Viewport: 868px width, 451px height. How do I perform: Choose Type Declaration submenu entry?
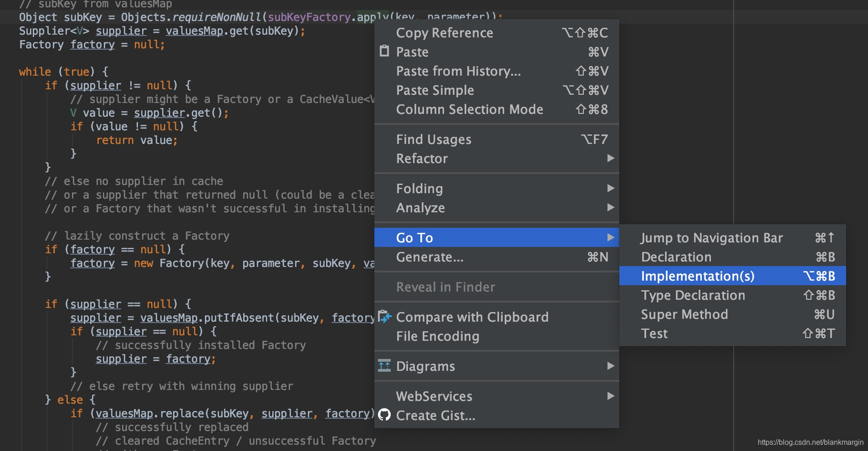pyautogui.click(x=732, y=295)
